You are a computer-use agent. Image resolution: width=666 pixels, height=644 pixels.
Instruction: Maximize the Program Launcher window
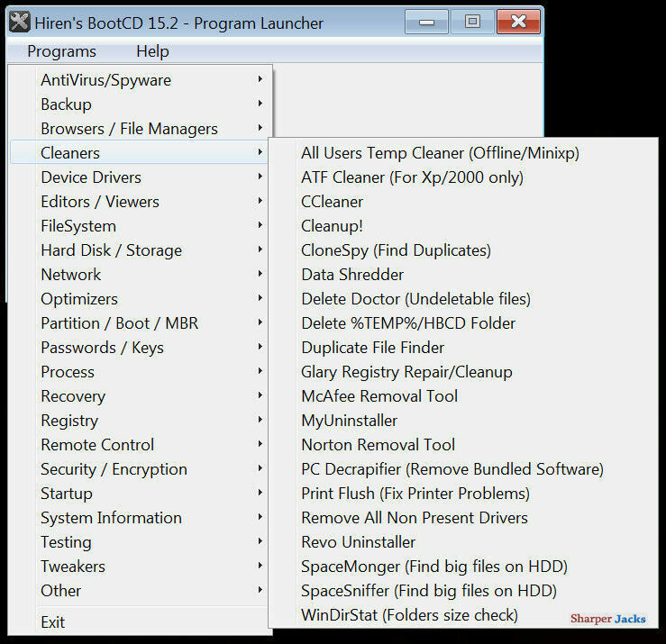pyautogui.click(x=472, y=22)
